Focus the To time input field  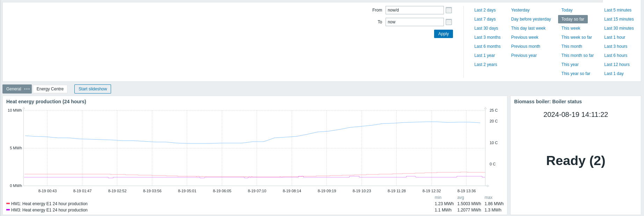click(414, 22)
